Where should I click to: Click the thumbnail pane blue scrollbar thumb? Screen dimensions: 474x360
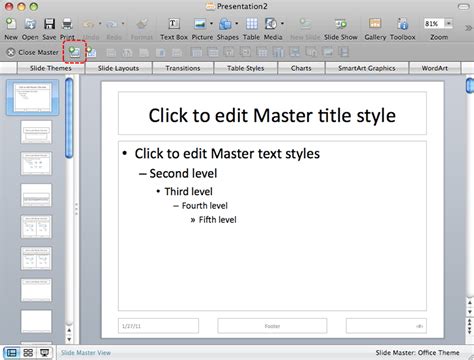69,117
